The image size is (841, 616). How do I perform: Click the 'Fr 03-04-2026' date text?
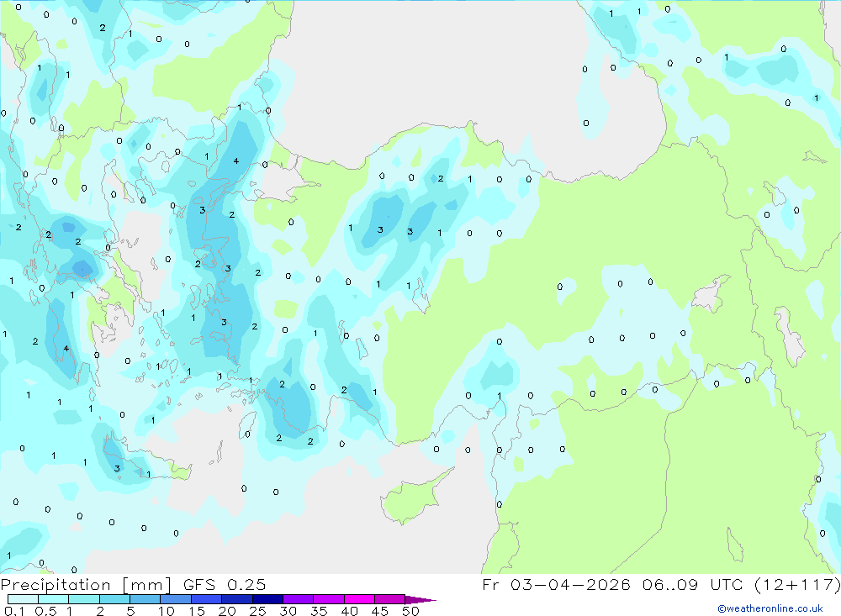pyautogui.click(x=556, y=584)
